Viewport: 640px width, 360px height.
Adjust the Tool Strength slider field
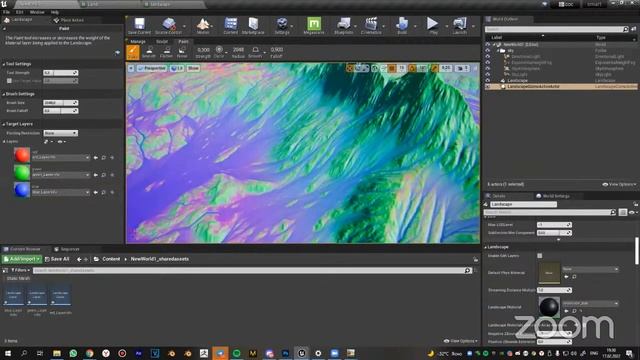60,73
